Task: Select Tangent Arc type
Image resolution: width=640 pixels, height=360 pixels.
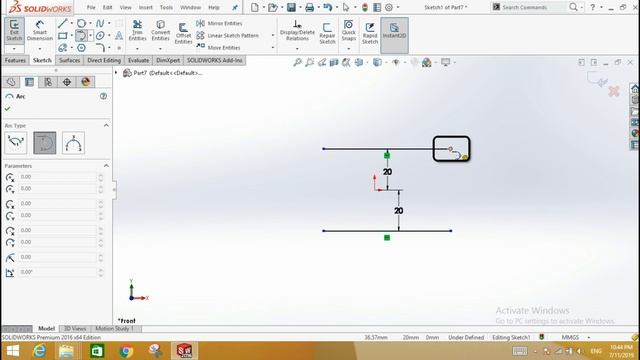Action: pos(44,143)
